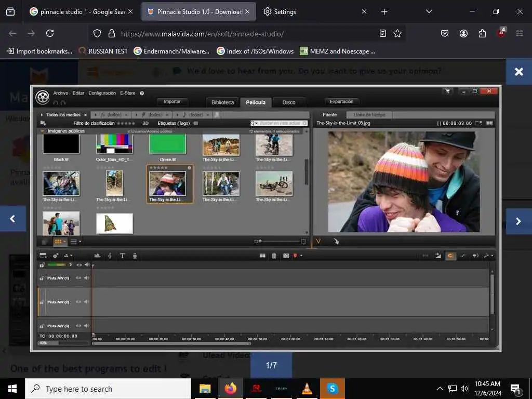Open VLC from the Windows taskbar
Viewport: 532px width, 399px height.
click(307, 389)
